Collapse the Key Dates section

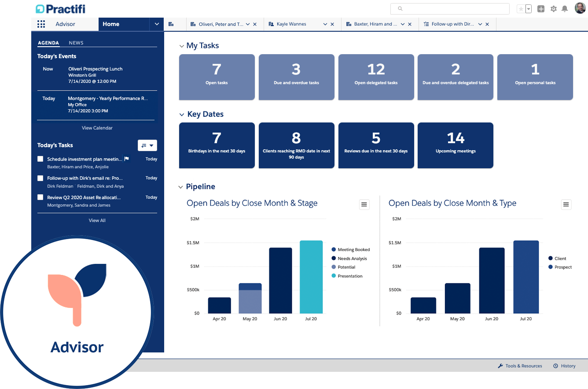tap(181, 114)
